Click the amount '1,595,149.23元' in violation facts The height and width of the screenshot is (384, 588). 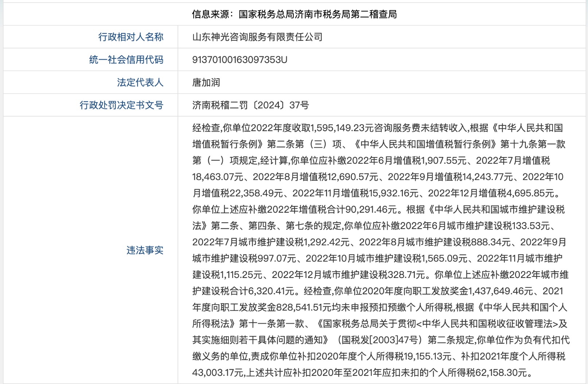342,128
